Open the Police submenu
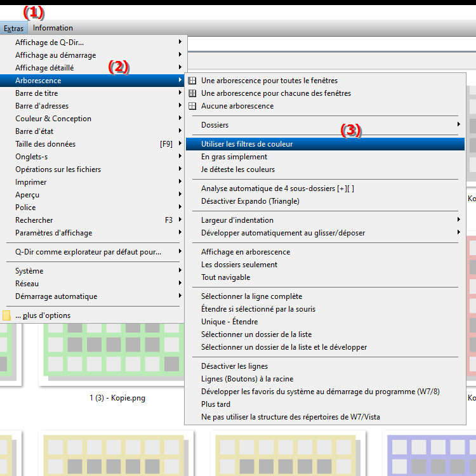Image resolution: width=476 pixels, height=476 pixels. pos(92,208)
